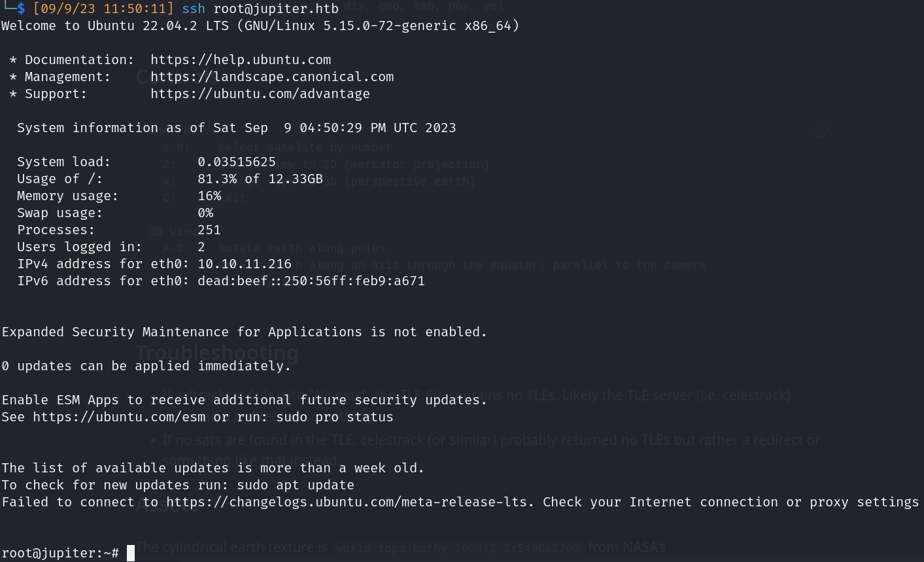Click the processes count 251
Image resolution: width=924 pixels, height=562 pixels.
coord(209,230)
